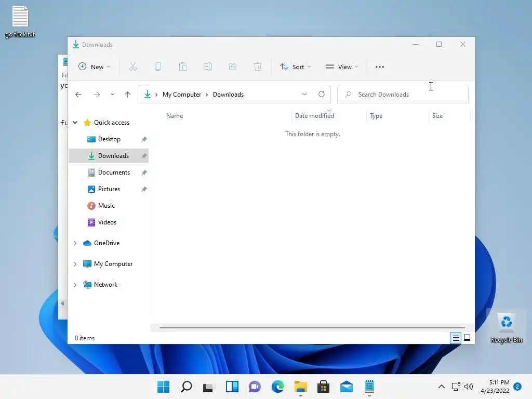Click the Delete trash can icon
532x399 pixels.
pos(258,66)
